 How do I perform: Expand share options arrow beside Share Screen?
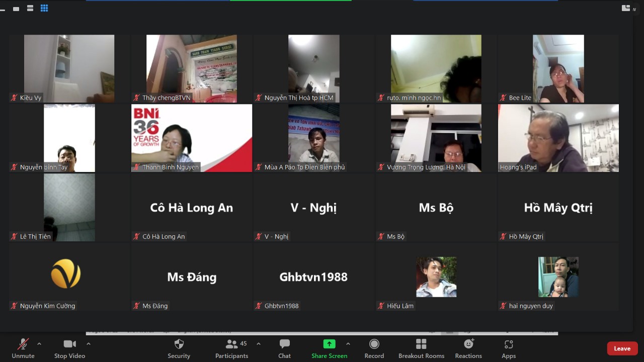[x=348, y=344]
